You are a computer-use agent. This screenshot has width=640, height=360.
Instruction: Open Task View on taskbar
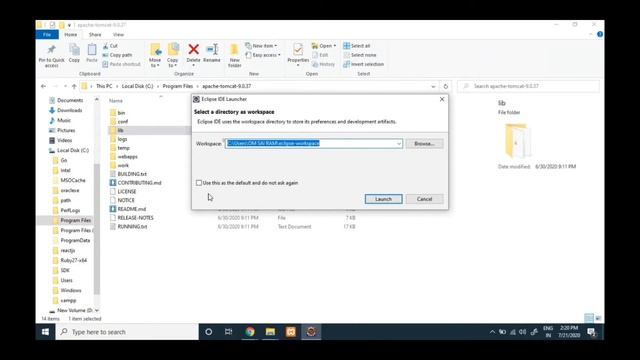229,332
